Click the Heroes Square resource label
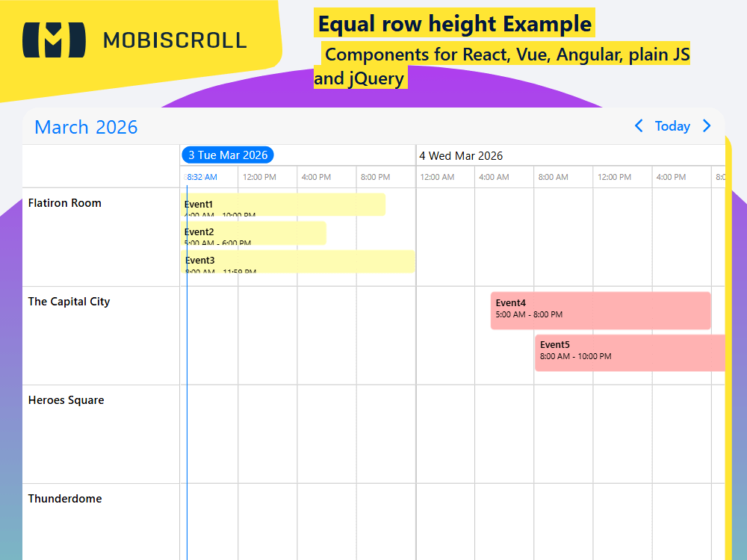 65,399
